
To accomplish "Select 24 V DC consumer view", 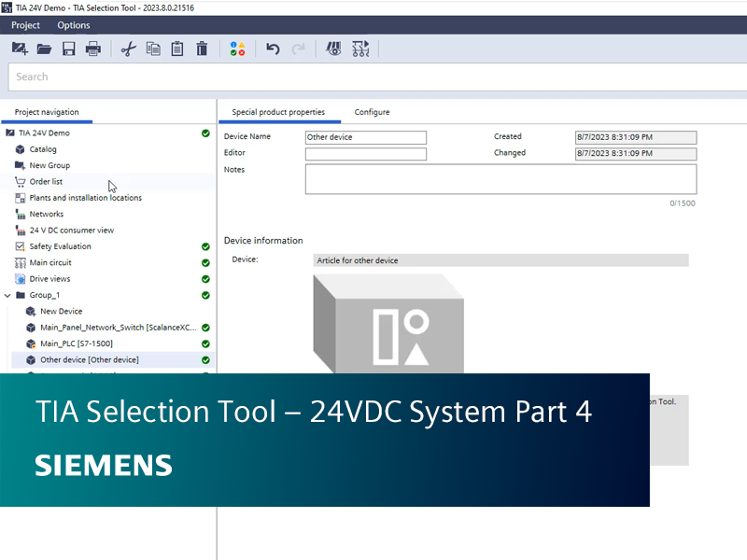I will (x=71, y=231).
